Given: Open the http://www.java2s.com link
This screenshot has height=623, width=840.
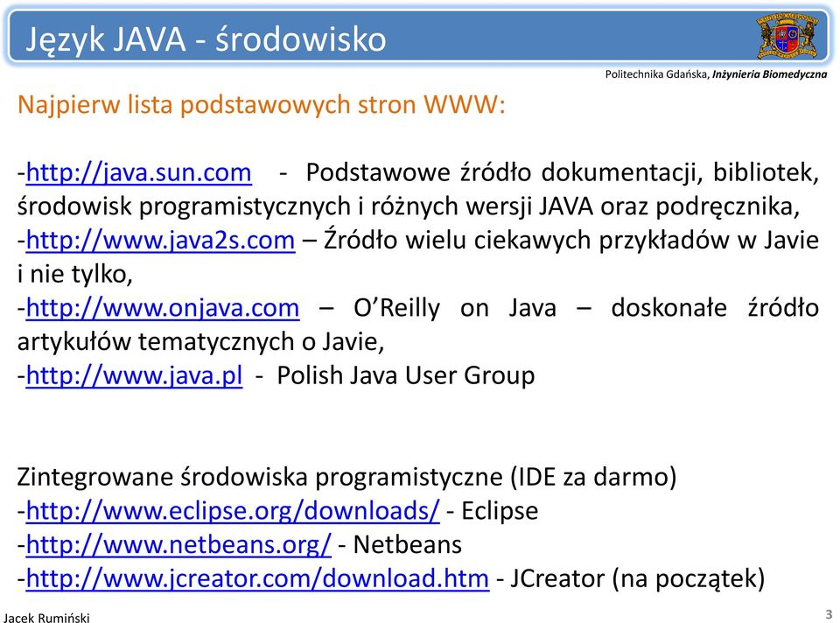Looking at the screenshot, I should [160, 241].
